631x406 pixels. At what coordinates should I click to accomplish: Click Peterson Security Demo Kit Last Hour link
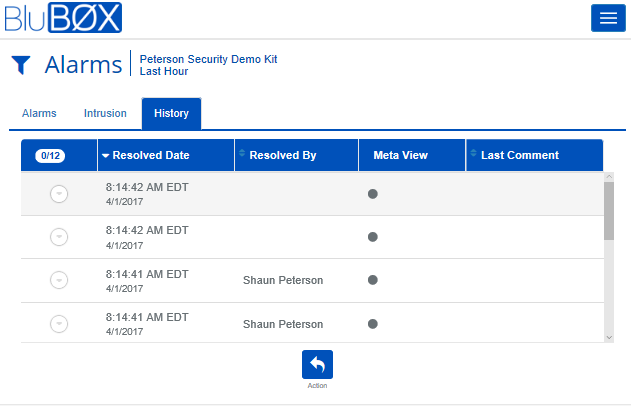tap(208, 65)
